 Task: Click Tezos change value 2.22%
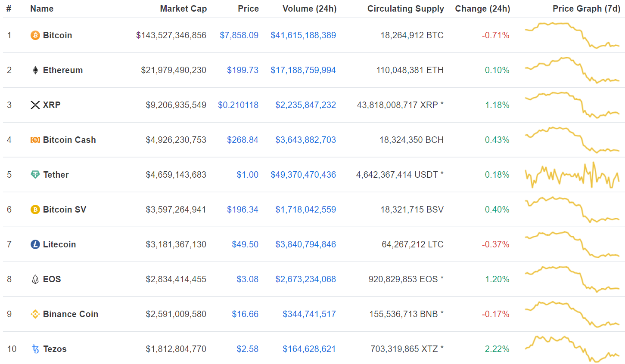[497, 349]
